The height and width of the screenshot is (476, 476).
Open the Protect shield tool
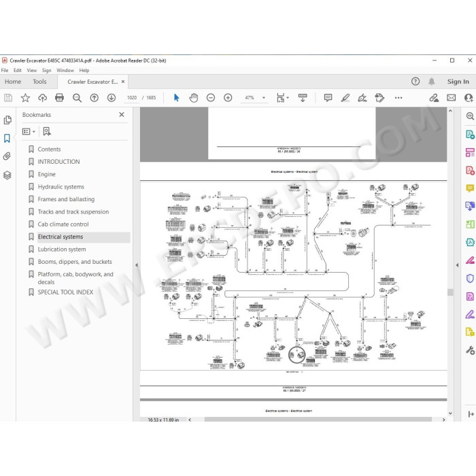pyautogui.click(x=470, y=278)
